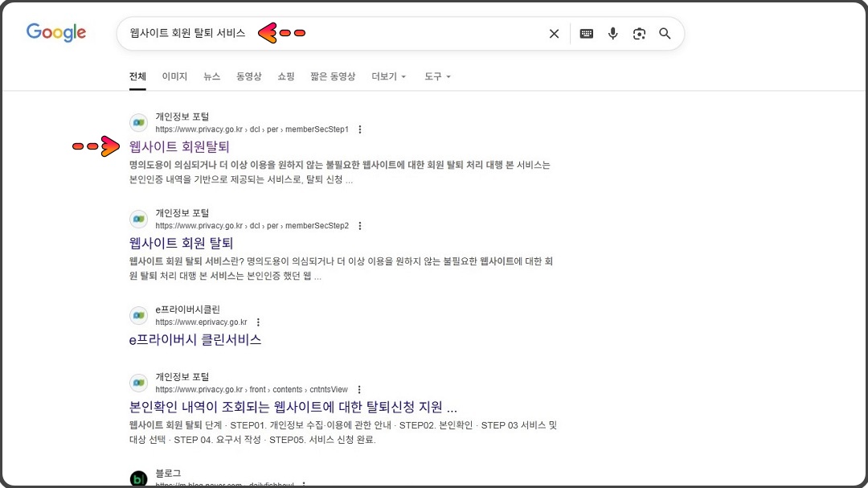Image resolution: width=868 pixels, height=488 pixels.
Task: Switch to the 쇼핑 tab
Action: (x=285, y=76)
